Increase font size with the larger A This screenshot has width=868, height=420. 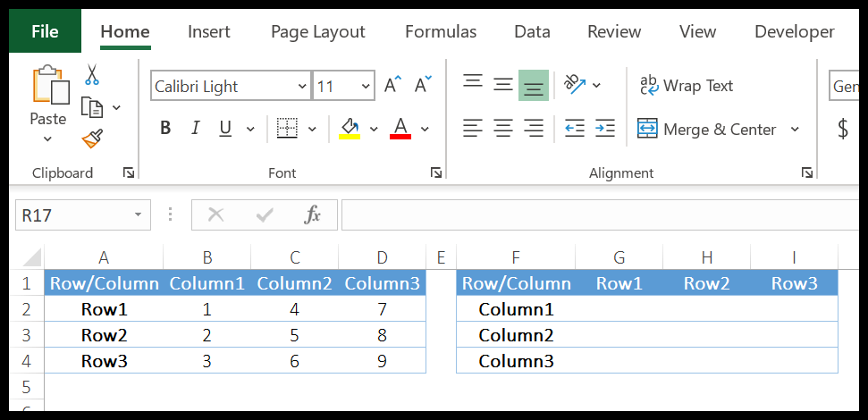(x=393, y=85)
